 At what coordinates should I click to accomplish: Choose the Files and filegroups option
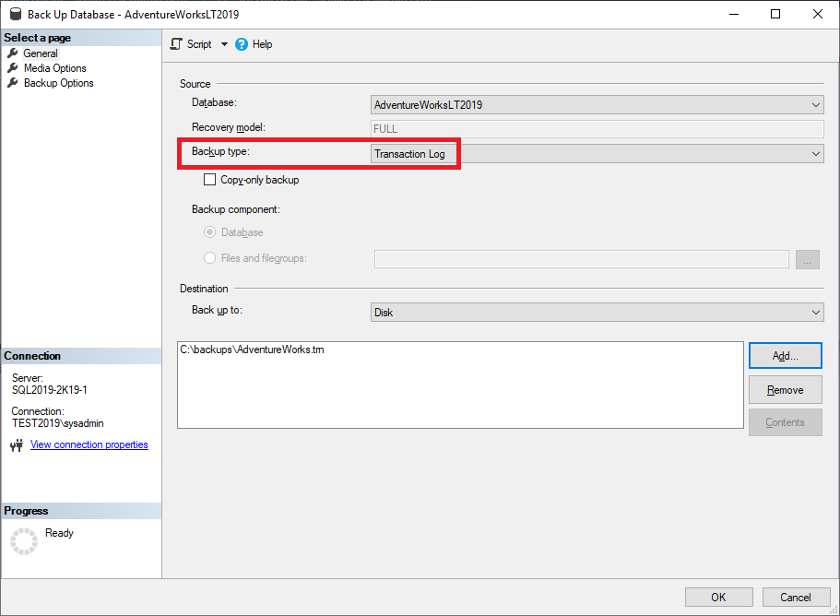click(211, 258)
